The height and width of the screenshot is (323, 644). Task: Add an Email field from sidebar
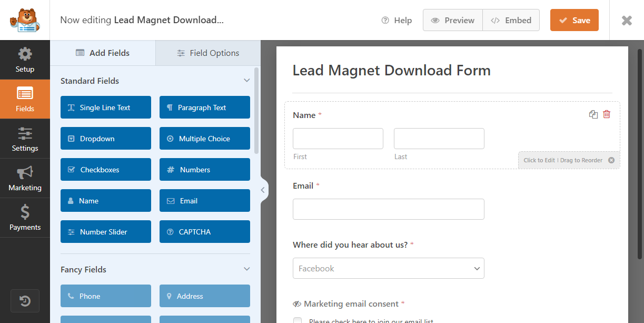click(205, 201)
